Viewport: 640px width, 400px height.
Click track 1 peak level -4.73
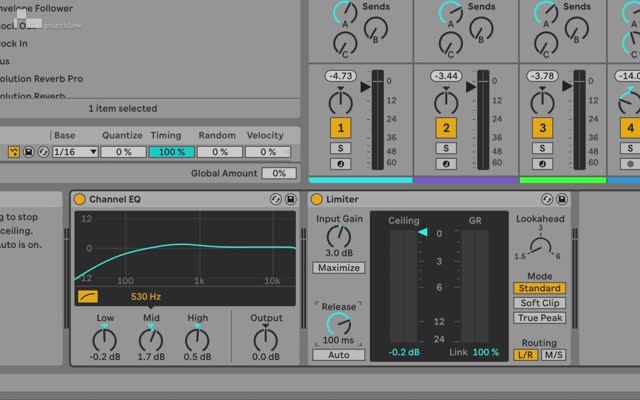[x=340, y=76]
